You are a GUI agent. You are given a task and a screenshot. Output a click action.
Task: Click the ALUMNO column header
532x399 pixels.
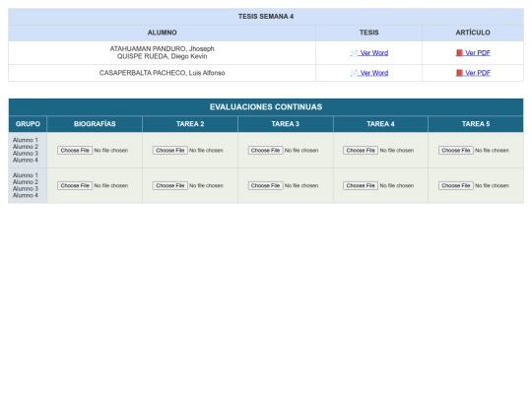click(x=162, y=33)
